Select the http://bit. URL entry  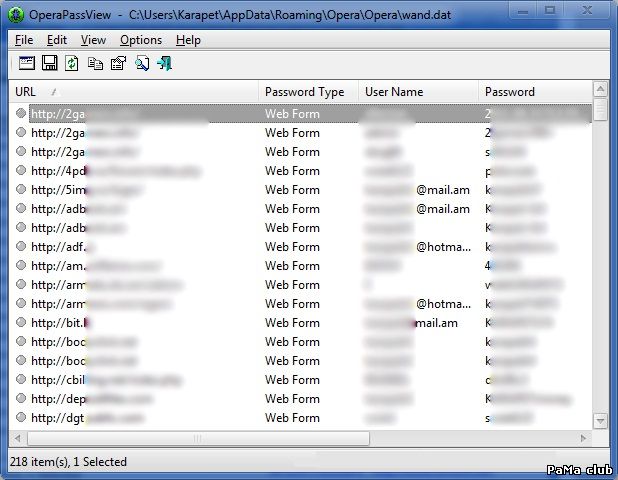tap(60, 323)
